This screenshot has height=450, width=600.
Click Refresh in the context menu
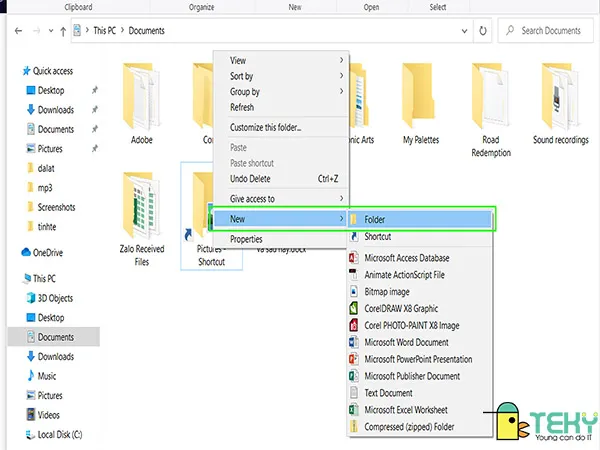click(242, 107)
